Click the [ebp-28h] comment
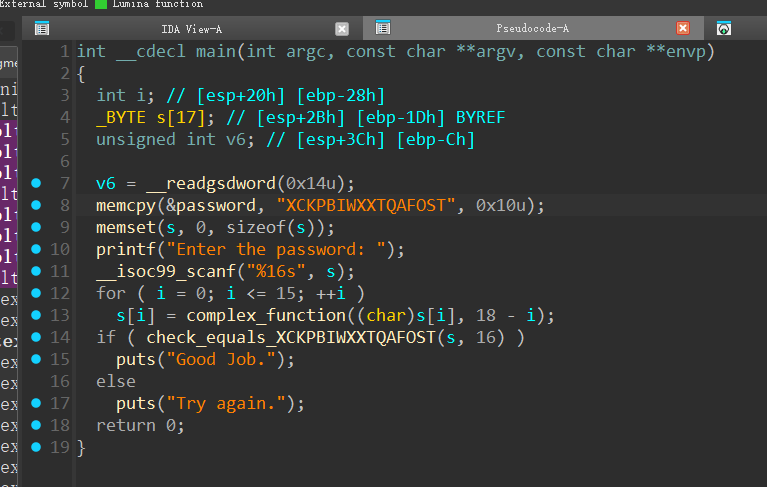The image size is (767, 487). (341, 95)
